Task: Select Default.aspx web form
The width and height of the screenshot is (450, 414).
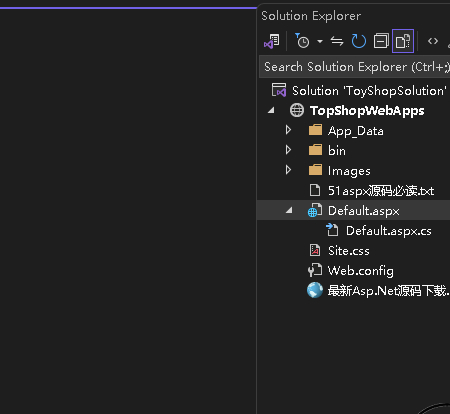Action: (363, 211)
